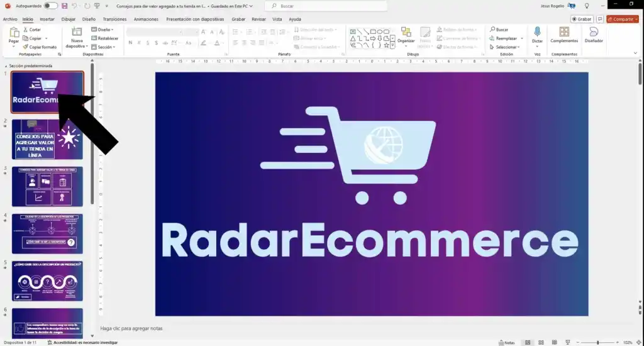The height and width of the screenshot is (346, 644).
Task: Open the lightbulb coming-soon features icon
Action: click(x=587, y=6)
